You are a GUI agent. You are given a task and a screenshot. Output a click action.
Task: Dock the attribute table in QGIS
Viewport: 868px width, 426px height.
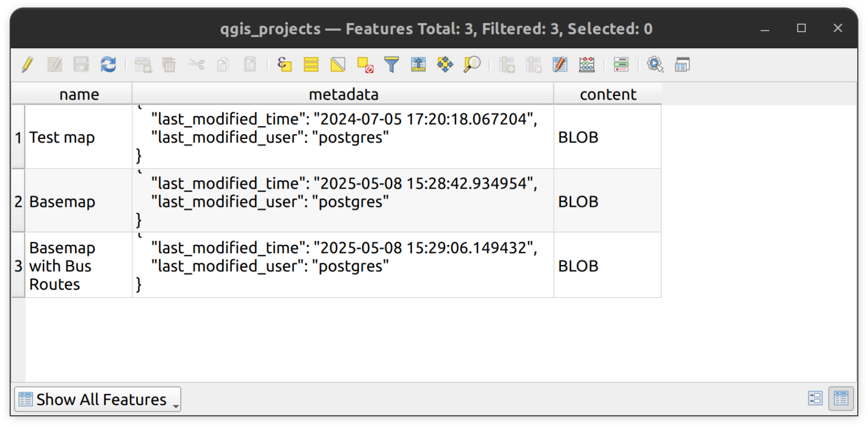pyautogui.click(x=682, y=64)
